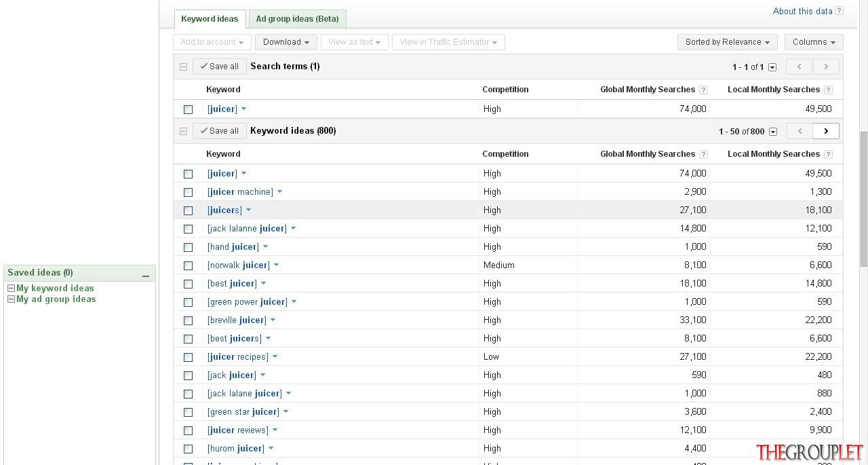
Task: Collapse the Keyword ideas section
Action: [x=183, y=131]
